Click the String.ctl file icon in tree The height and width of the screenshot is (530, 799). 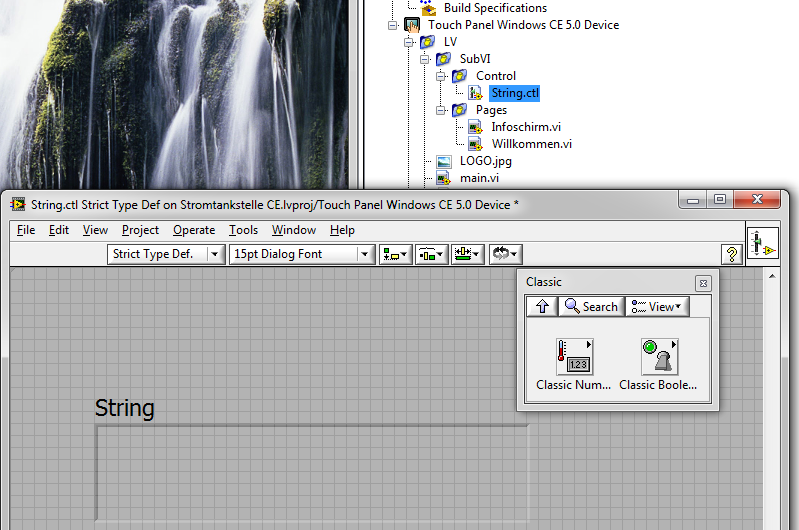point(475,93)
